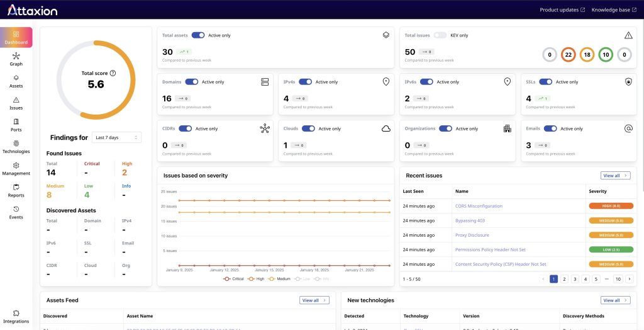Open Integrations puzzle icon
The height and width of the screenshot is (330, 644).
coord(16,316)
